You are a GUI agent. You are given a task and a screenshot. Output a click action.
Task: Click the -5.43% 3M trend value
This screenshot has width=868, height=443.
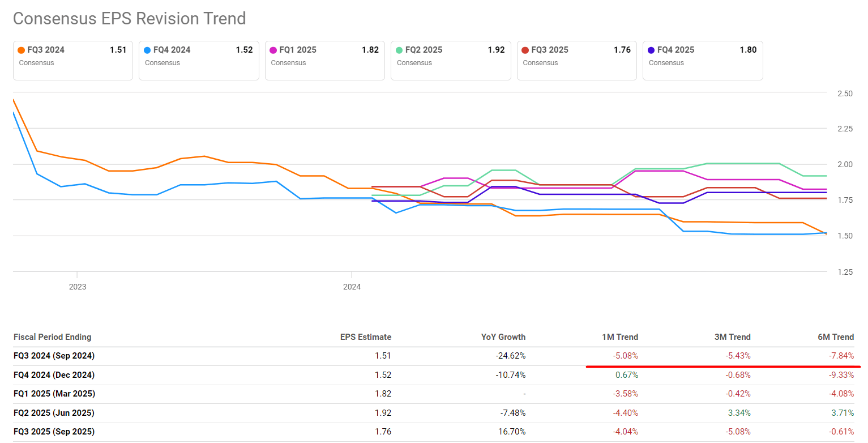[738, 356]
